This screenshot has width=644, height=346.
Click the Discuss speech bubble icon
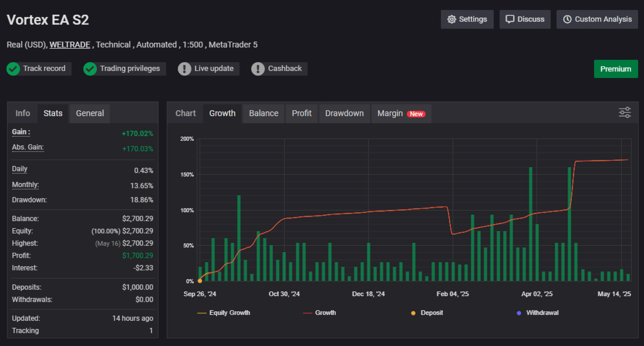pos(510,19)
